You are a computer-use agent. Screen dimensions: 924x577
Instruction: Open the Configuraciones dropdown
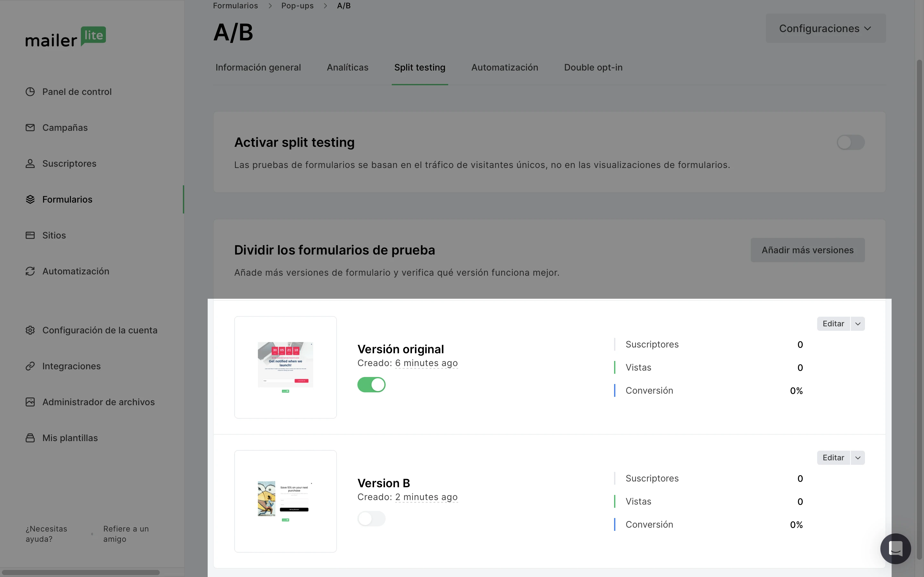tap(826, 29)
